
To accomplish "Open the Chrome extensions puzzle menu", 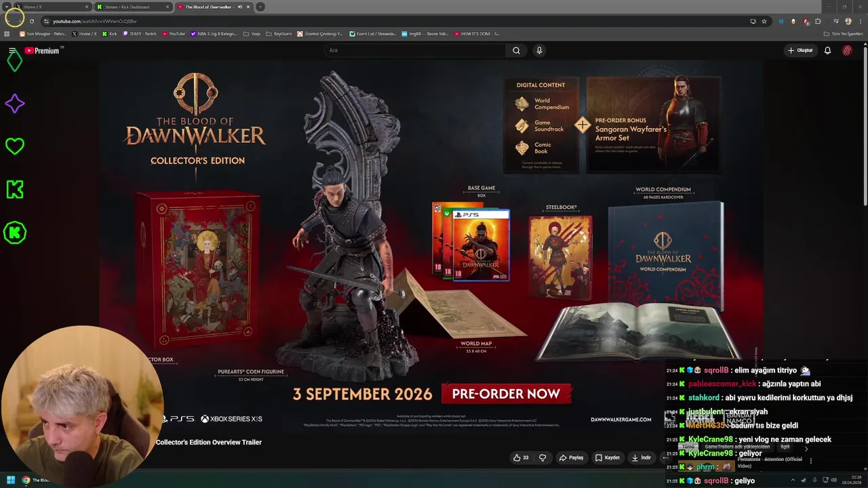I will 818,21.
